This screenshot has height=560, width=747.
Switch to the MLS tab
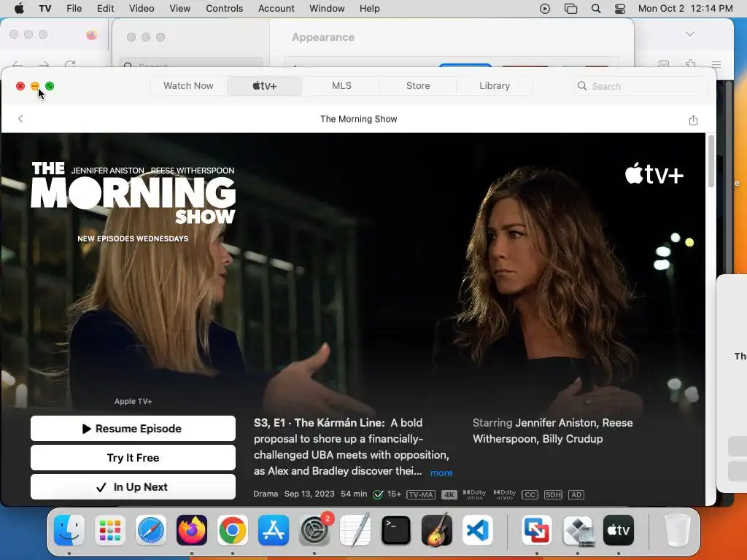click(x=341, y=86)
